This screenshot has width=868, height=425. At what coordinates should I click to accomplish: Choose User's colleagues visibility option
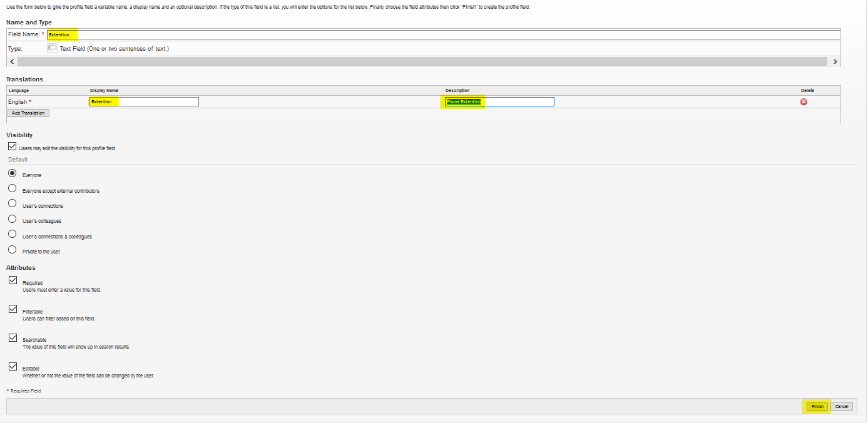click(13, 219)
